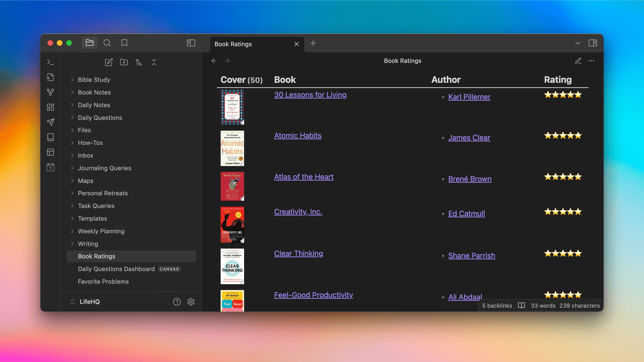Open the Brené Brown author link

[x=470, y=179]
